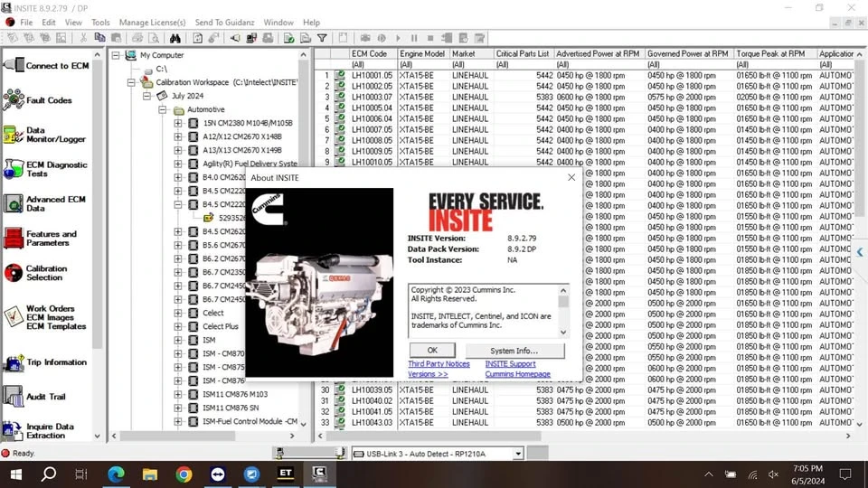Click the funnel Filter toolbar icon
868x488 pixels.
tap(322, 38)
